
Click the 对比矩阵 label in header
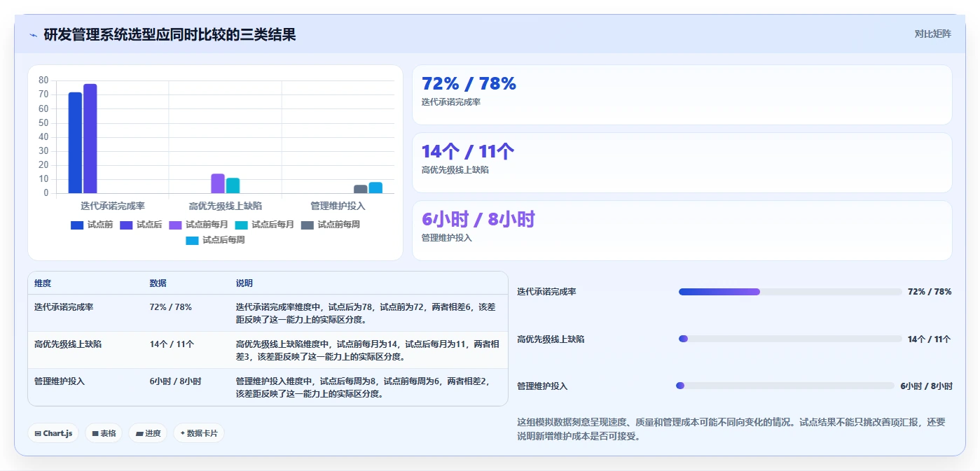[x=932, y=34]
